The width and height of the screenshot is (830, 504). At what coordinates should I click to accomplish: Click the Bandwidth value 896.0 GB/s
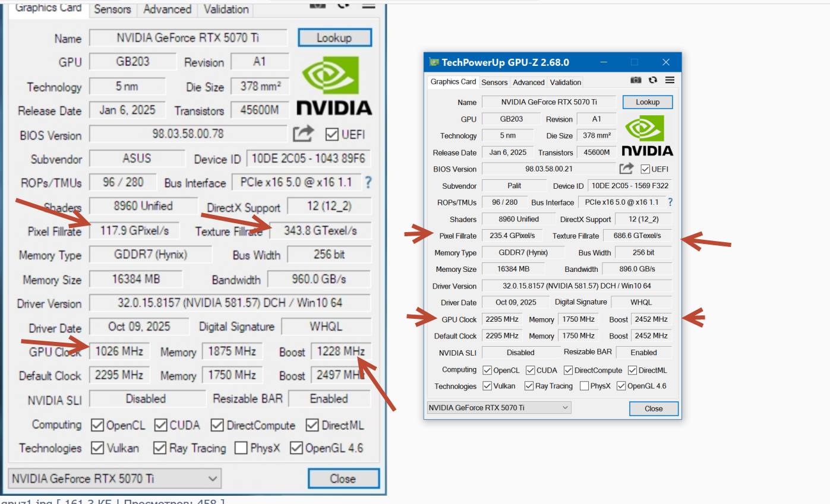click(637, 269)
